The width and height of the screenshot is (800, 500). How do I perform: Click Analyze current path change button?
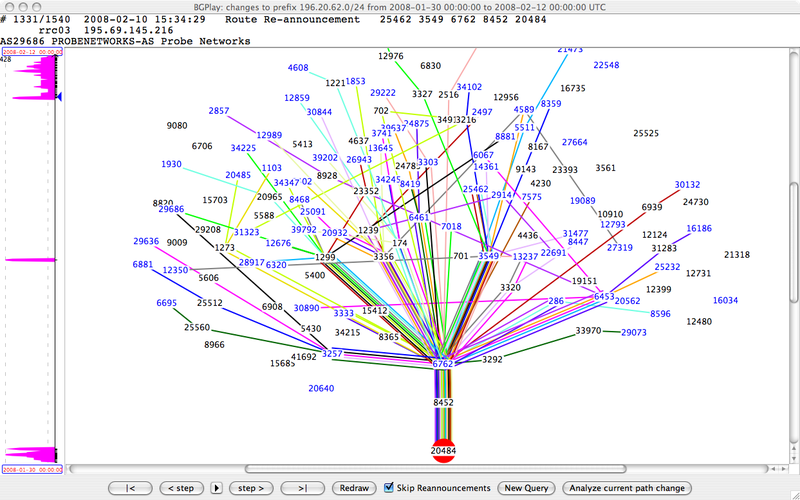click(628, 488)
